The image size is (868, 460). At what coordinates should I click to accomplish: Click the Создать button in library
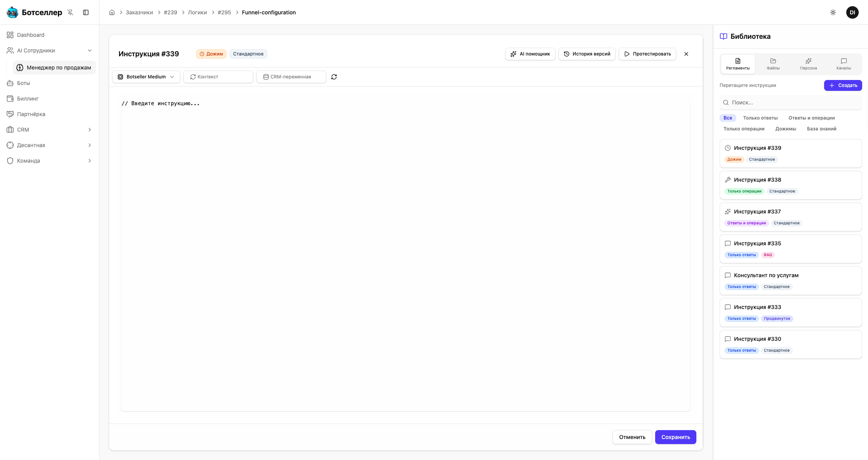click(x=843, y=85)
